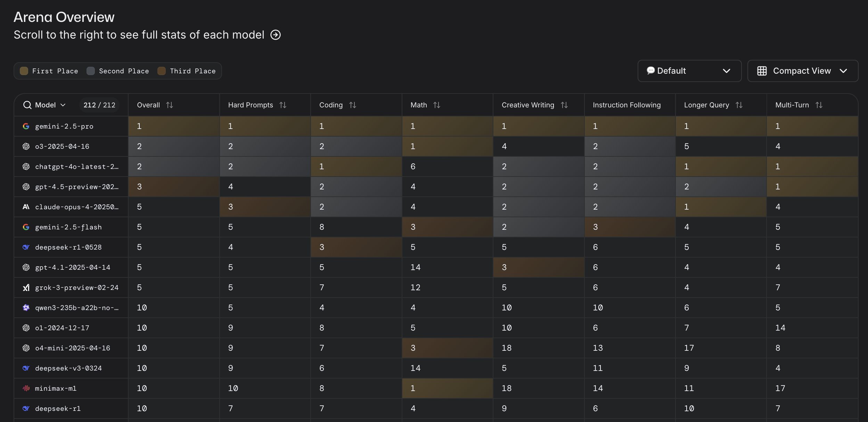The height and width of the screenshot is (422, 868).
Task: Select the claude-opus-4 model name
Action: [77, 207]
